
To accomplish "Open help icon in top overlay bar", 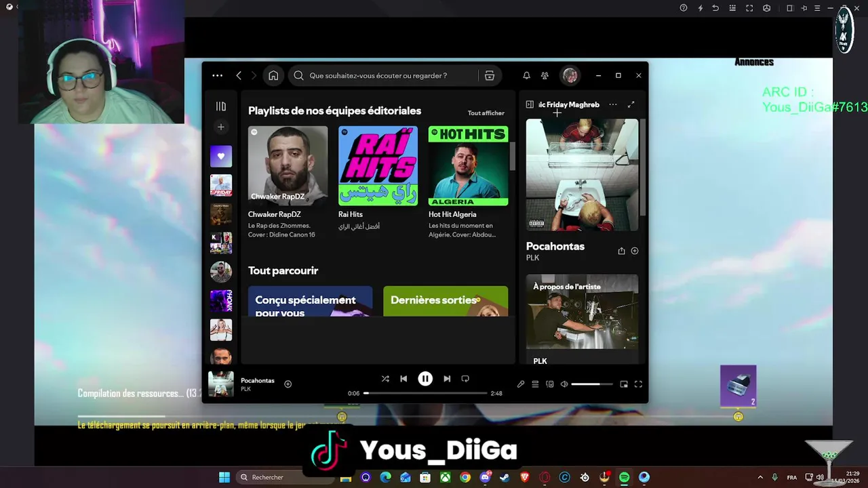I will point(684,8).
